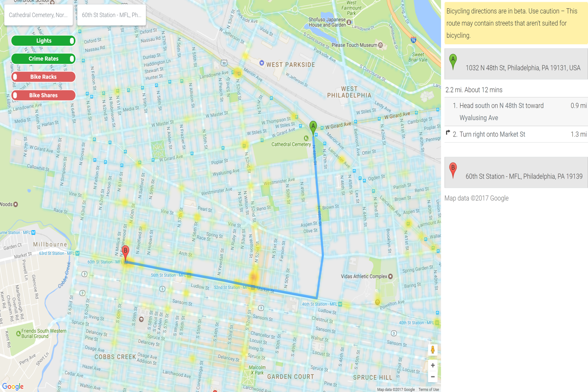Click the Sweet Briar Vale label
The width and height of the screenshot is (588, 392).
pyautogui.click(x=418, y=57)
